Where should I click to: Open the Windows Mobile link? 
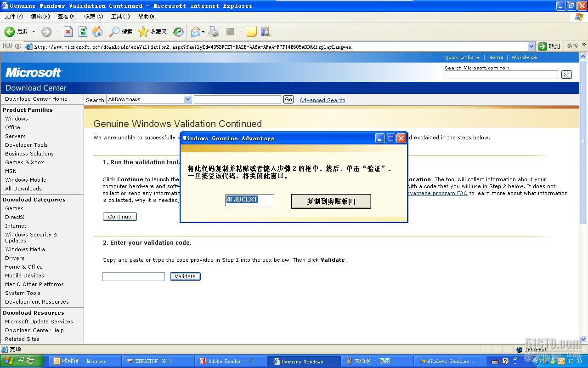[26, 180]
